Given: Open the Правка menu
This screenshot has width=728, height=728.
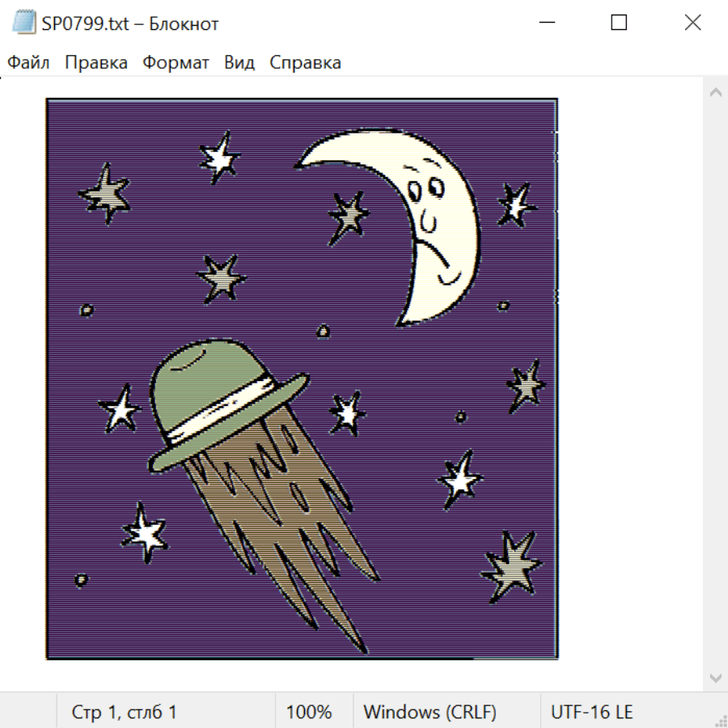Looking at the screenshot, I should (x=95, y=63).
